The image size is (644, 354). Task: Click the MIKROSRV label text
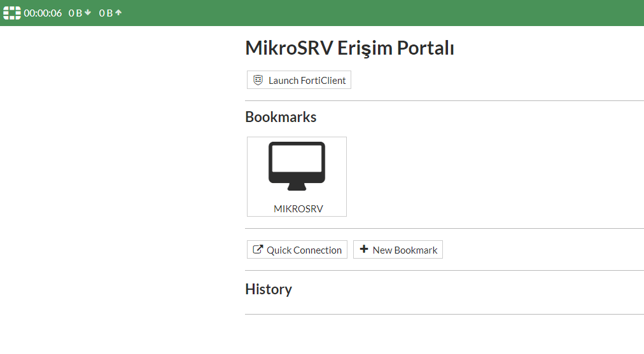click(298, 208)
